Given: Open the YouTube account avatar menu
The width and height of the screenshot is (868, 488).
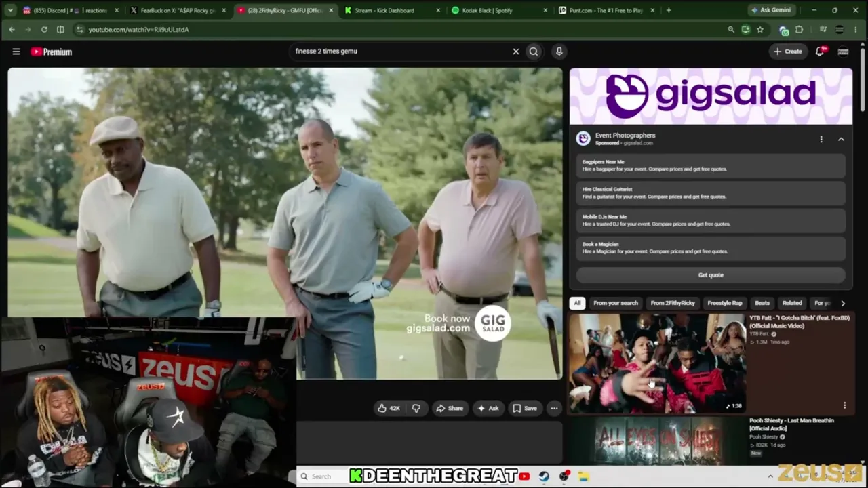Looking at the screenshot, I should (x=844, y=52).
